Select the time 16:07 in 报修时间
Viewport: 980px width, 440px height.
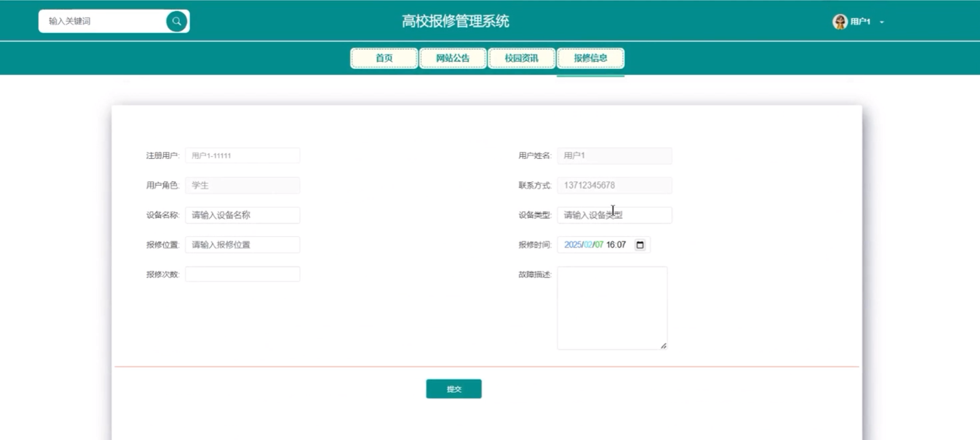coord(616,245)
